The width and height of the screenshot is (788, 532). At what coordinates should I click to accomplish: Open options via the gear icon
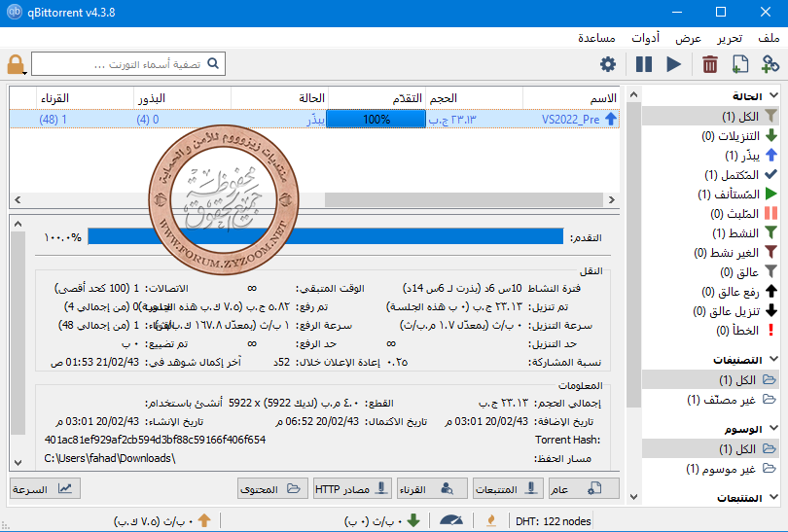[x=608, y=64]
